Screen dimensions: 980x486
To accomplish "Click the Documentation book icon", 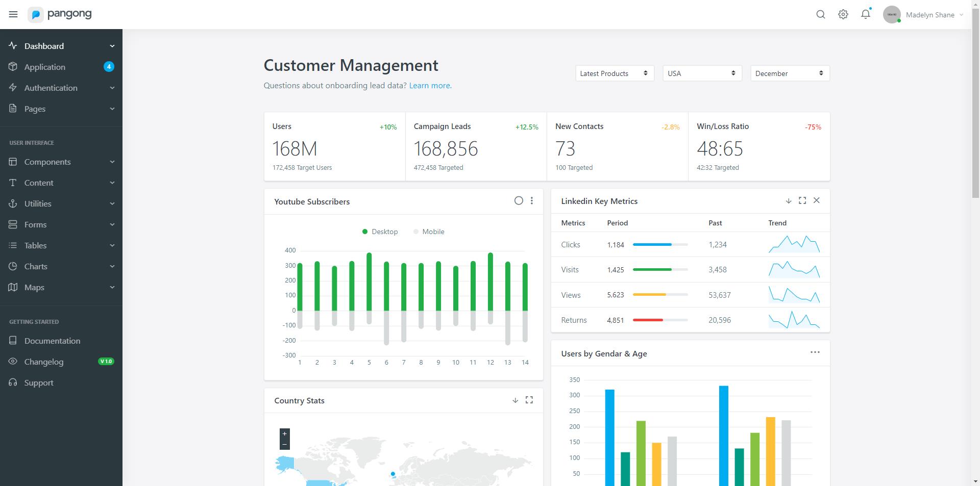I will (x=13, y=341).
